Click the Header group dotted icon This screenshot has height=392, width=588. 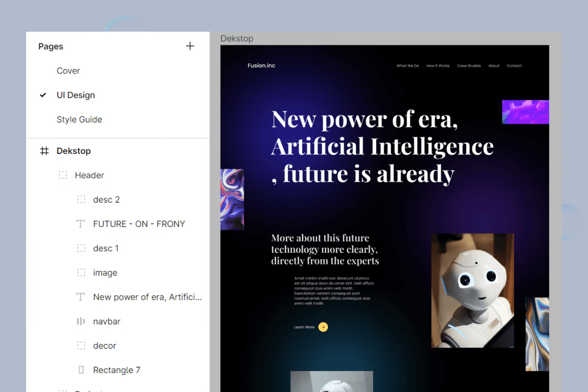coord(63,175)
